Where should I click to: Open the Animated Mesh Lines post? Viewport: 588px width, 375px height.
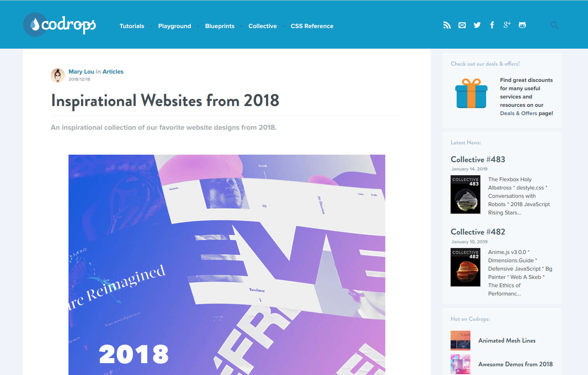coord(507,341)
